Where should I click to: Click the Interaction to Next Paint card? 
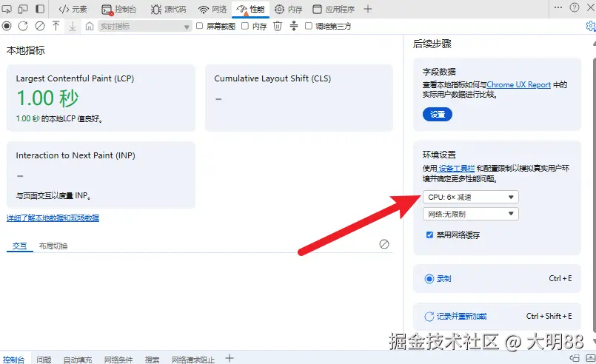pos(101,175)
